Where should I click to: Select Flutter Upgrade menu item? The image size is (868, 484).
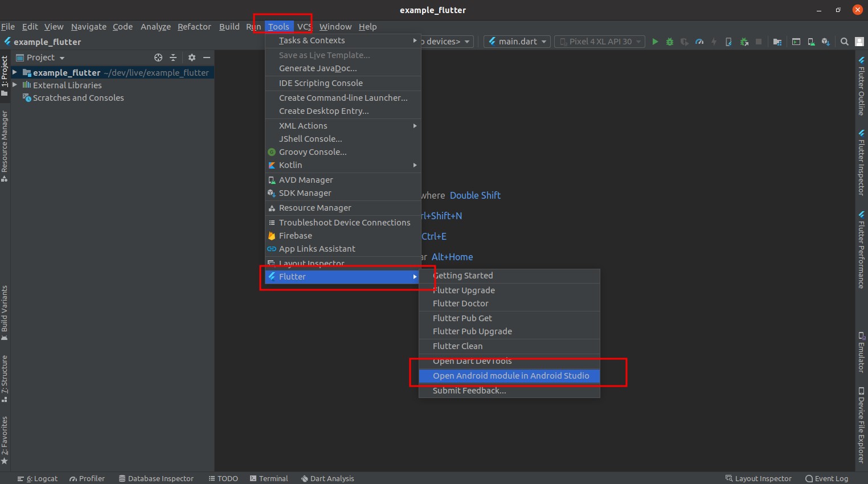(x=509, y=290)
